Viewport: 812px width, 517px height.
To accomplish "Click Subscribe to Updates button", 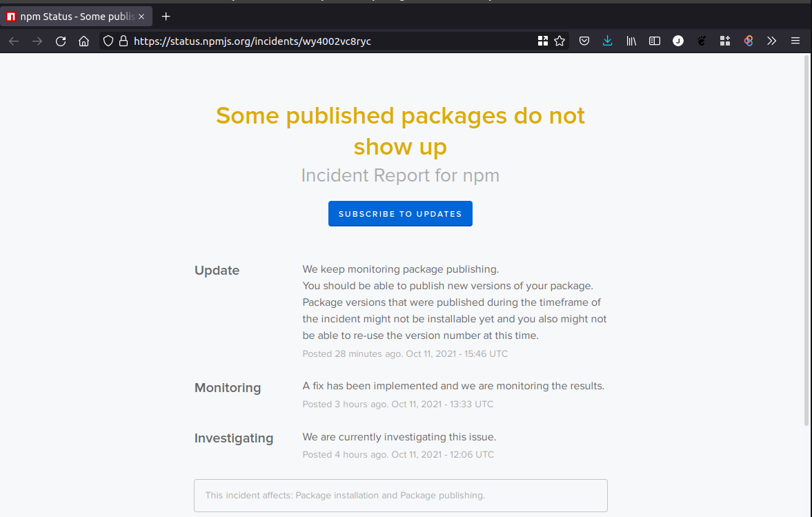I will click(400, 213).
